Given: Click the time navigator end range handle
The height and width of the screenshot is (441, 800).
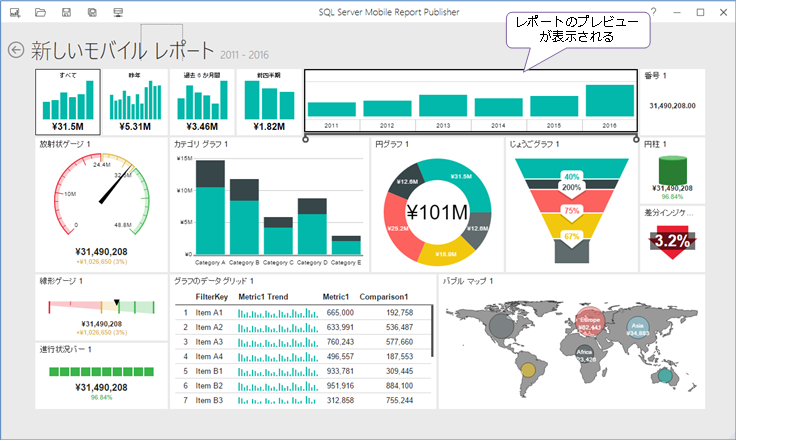Looking at the screenshot, I should tap(636, 139).
